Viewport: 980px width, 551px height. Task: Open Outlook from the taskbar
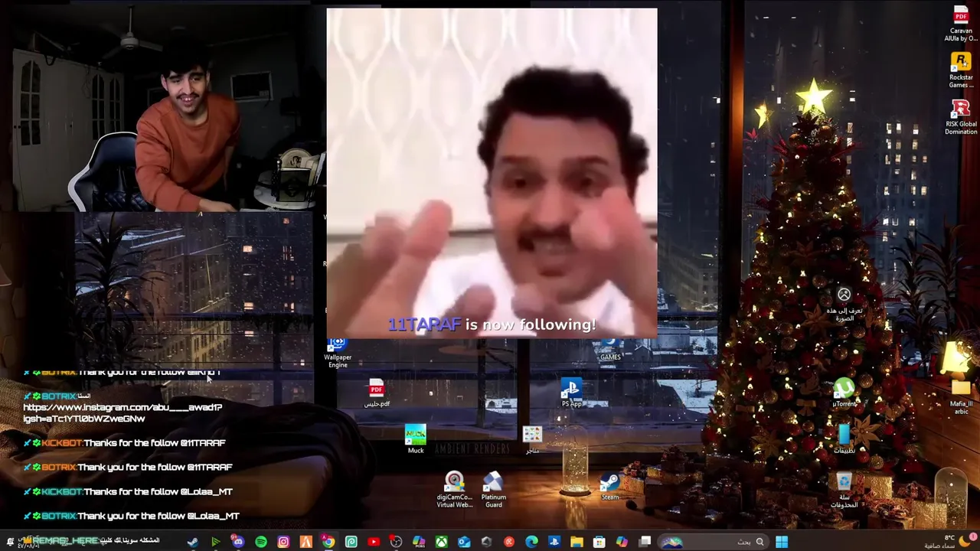(464, 542)
